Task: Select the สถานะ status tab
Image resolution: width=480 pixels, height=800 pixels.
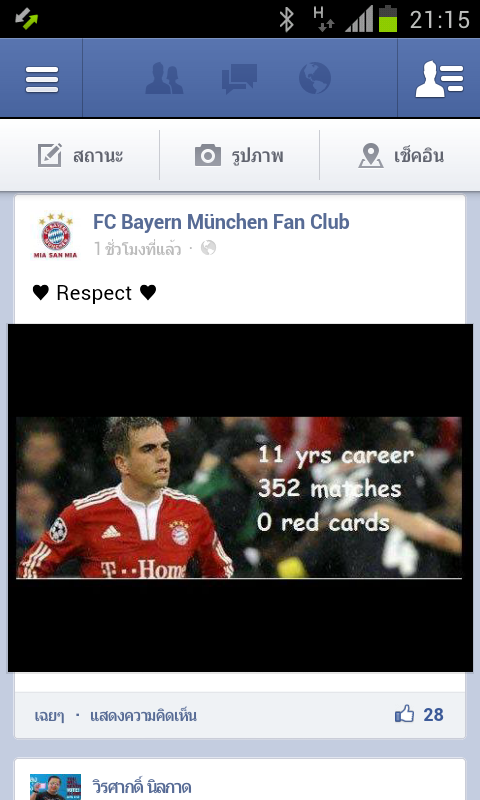Action: coord(80,155)
